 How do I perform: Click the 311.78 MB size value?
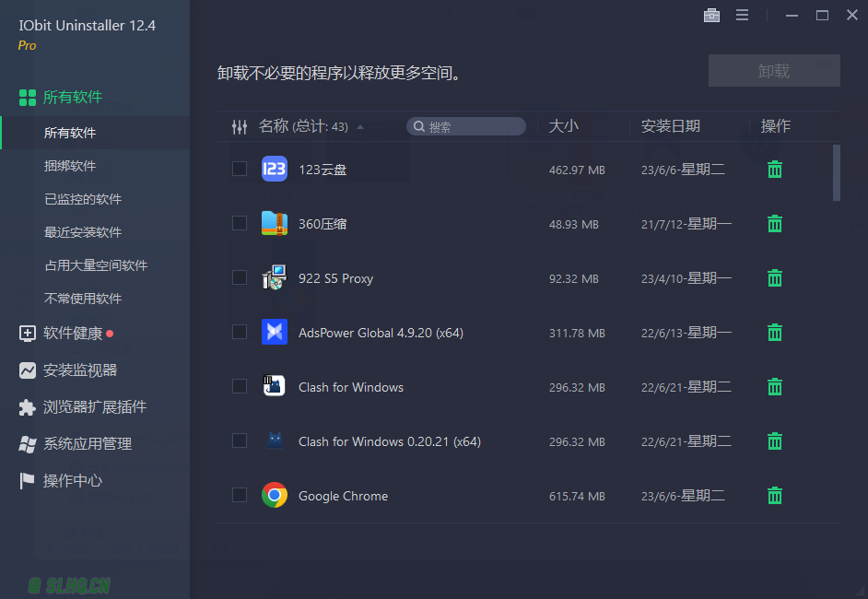[x=577, y=334]
